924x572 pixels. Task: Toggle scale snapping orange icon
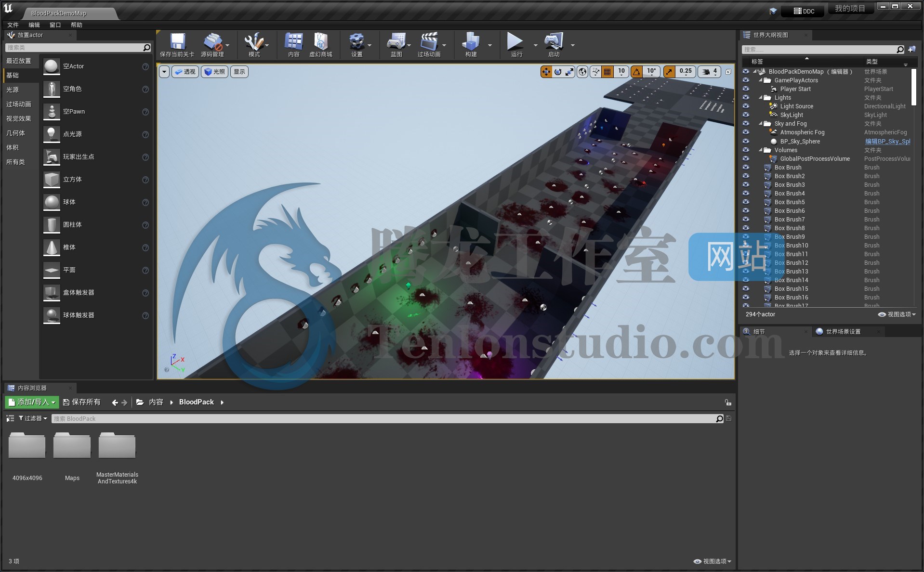669,72
